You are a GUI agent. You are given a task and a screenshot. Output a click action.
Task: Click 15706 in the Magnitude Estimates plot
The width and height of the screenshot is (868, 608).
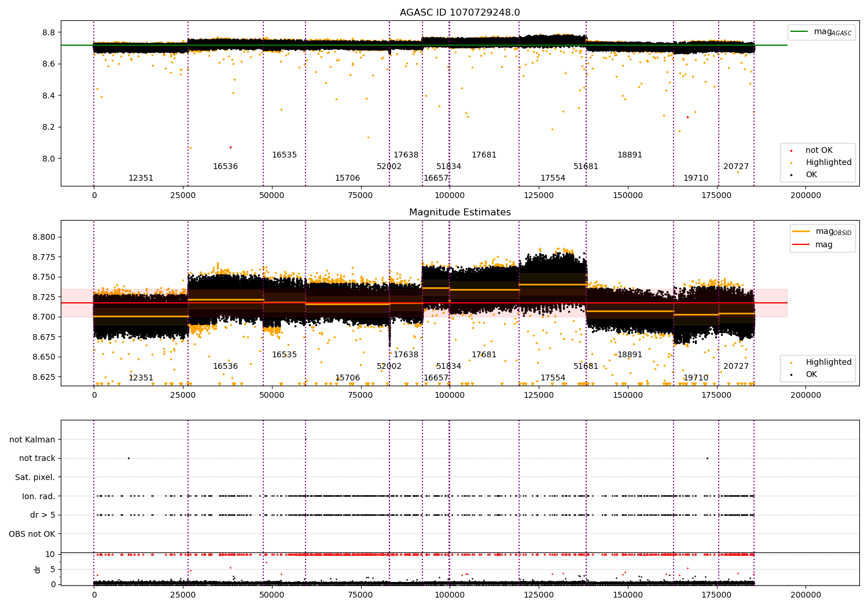coord(347,378)
